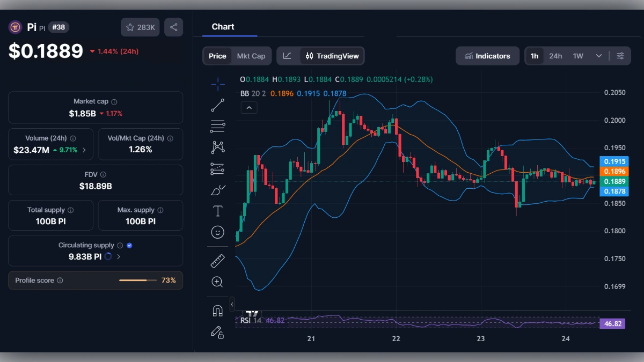Screen dimensions: 644x362
Task: Open the Fibonacci retracement tool
Action: tap(217, 126)
